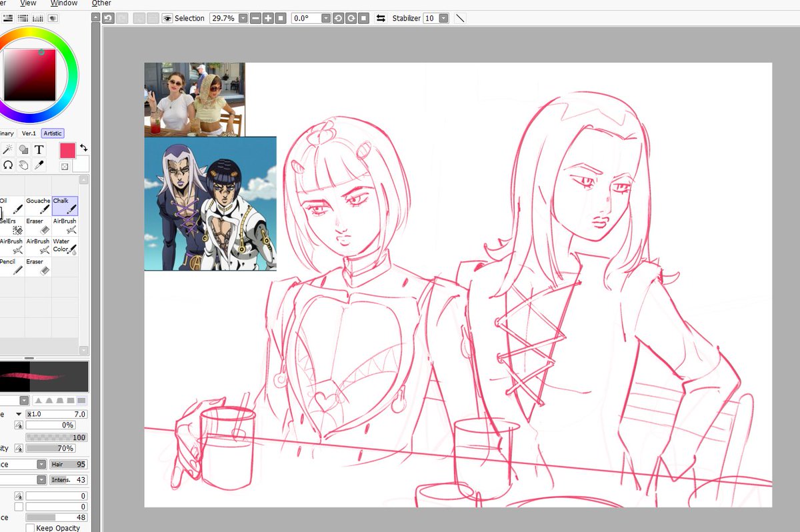The height and width of the screenshot is (532, 800).
Task: Open the Window menu
Action: tap(64, 3)
